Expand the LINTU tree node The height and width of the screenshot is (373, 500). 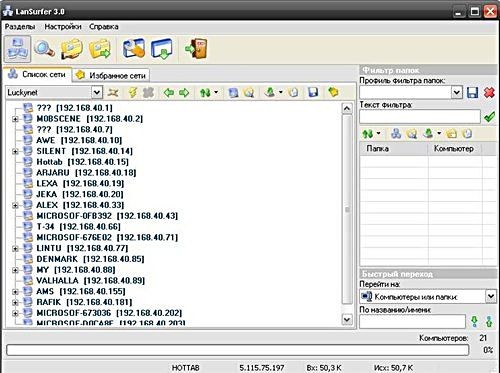point(15,249)
